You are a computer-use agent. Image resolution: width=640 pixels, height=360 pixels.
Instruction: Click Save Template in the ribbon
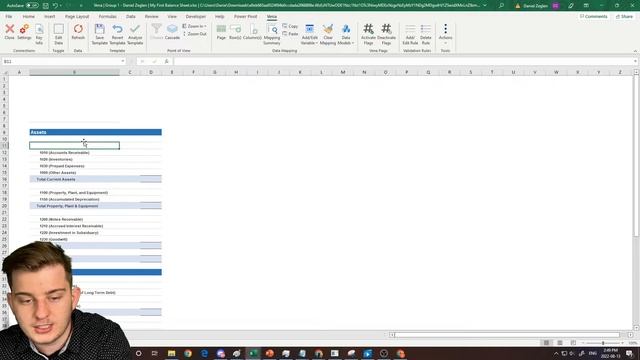tap(99, 34)
